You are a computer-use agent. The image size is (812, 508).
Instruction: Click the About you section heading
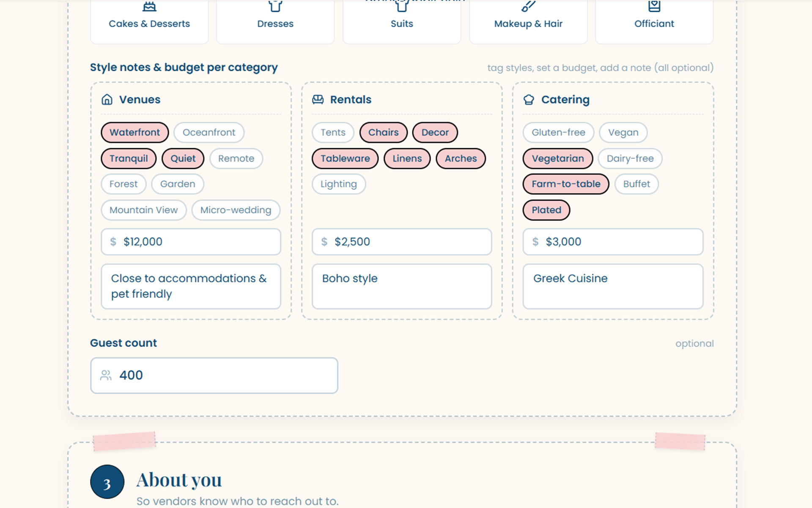click(x=179, y=480)
